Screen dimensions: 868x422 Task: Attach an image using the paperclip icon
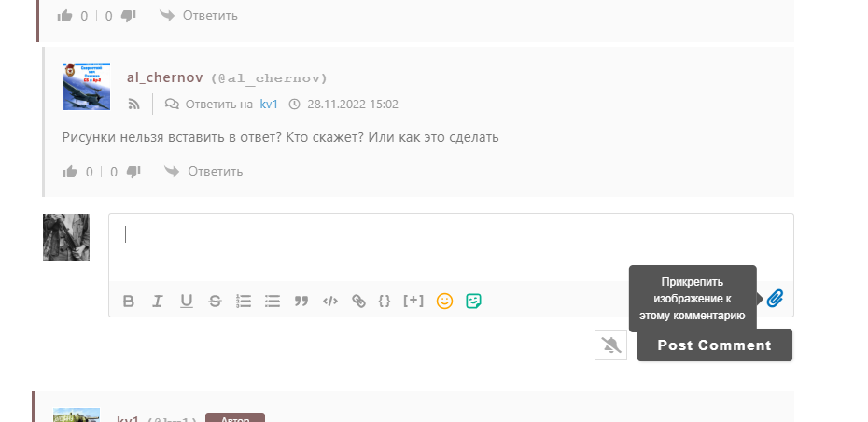(775, 299)
